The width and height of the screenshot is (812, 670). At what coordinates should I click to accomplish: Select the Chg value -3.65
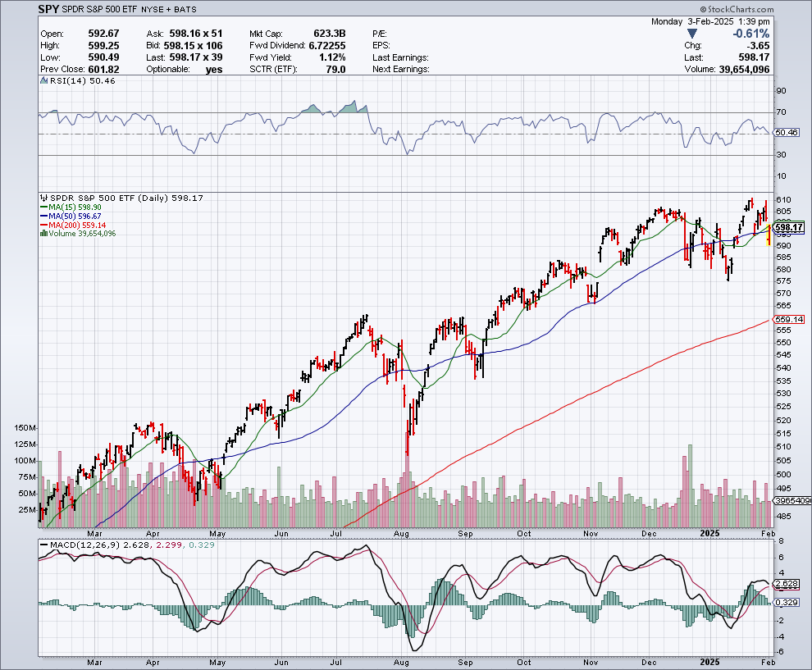point(758,45)
